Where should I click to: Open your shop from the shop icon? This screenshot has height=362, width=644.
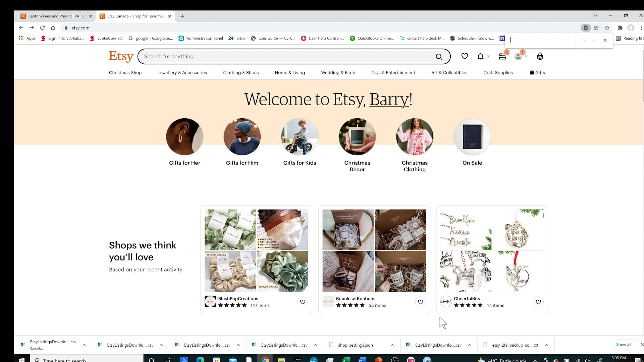tap(502, 56)
